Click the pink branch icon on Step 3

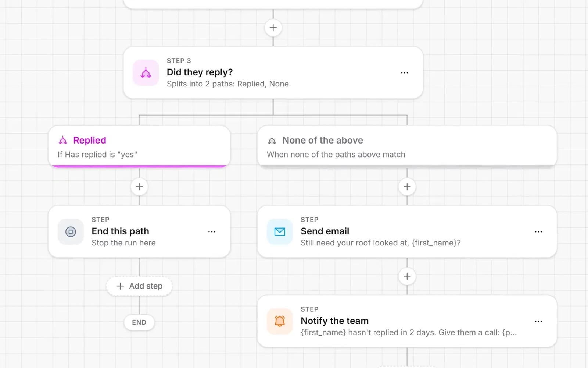(x=146, y=73)
